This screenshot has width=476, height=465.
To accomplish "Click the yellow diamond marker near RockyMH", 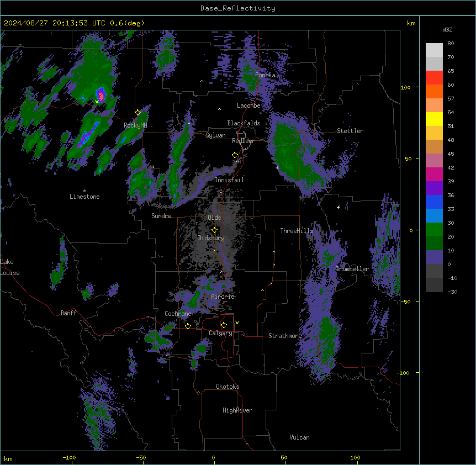I will pos(138,113).
